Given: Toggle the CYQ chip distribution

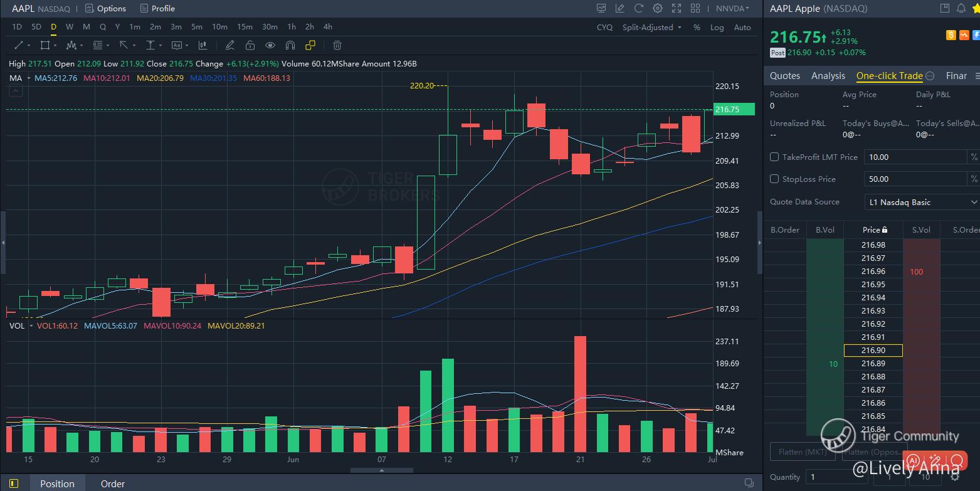Looking at the screenshot, I should (x=604, y=28).
